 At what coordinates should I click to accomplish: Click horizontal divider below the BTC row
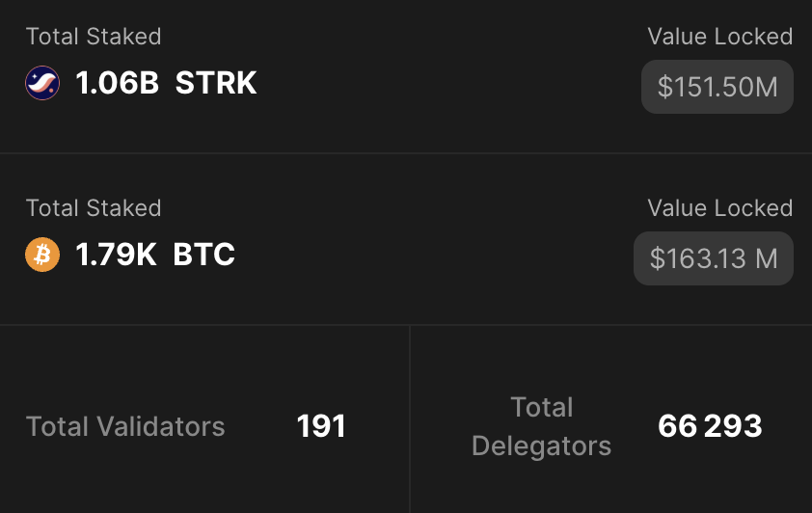pos(406,325)
